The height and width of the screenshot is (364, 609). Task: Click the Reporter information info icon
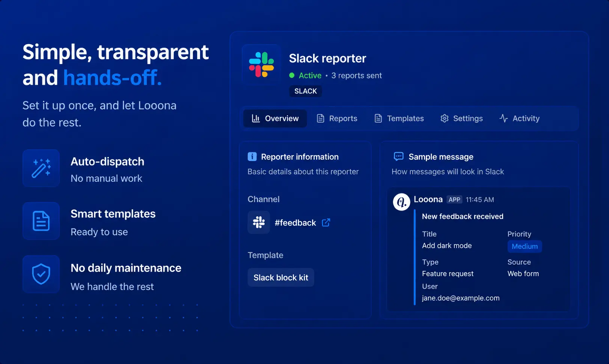252,156
